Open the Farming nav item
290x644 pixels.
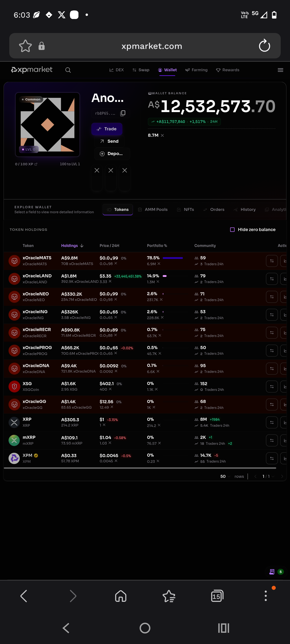tap(196, 70)
